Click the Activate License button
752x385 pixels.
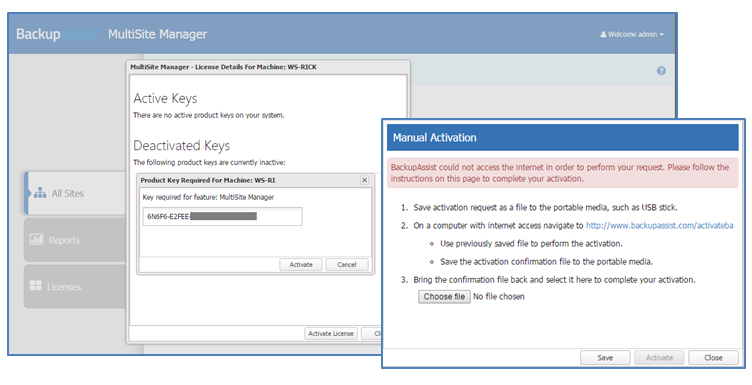[331, 334]
